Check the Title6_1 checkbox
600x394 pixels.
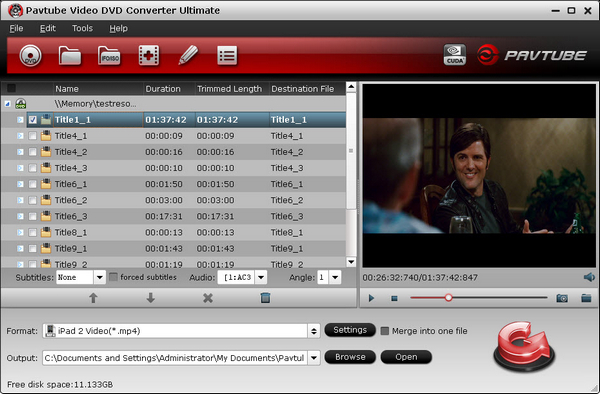tap(33, 184)
